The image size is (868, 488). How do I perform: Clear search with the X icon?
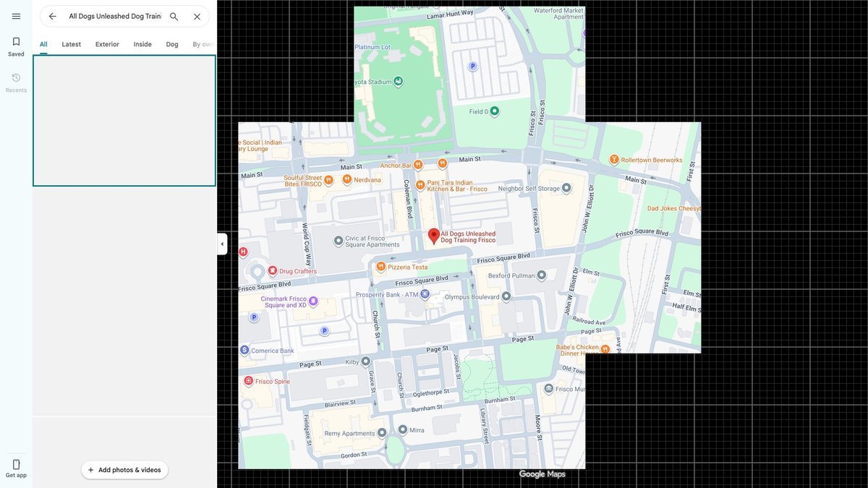(x=197, y=16)
